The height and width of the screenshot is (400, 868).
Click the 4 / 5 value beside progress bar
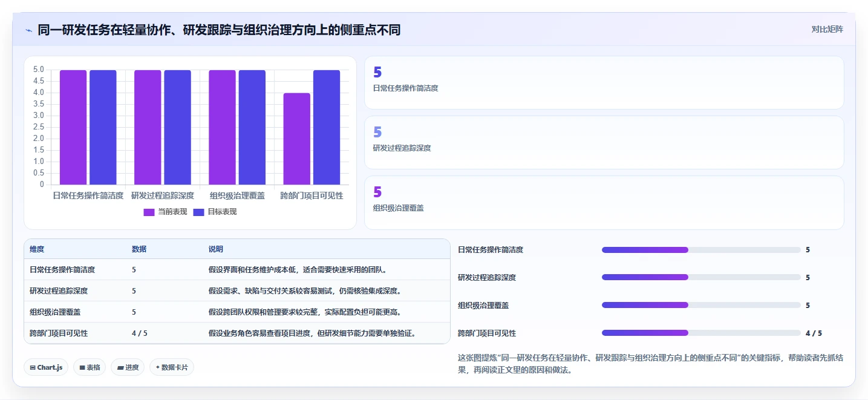(x=814, y=333)
